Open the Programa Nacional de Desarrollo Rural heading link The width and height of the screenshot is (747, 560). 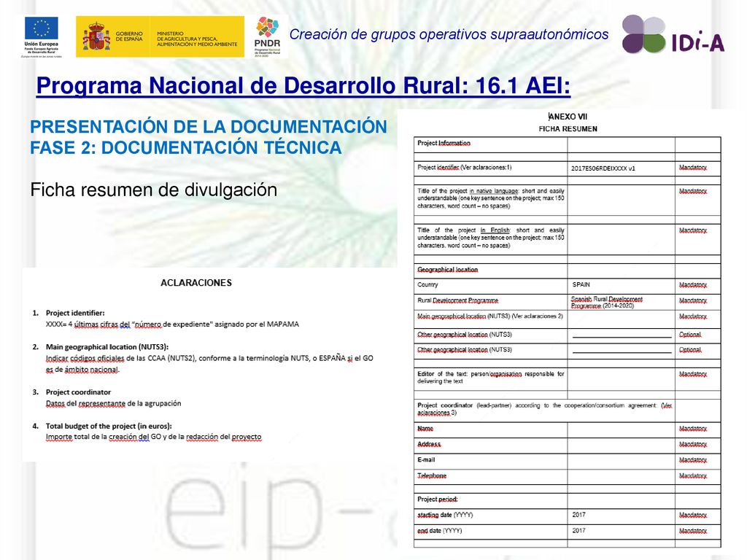tap(303, 86)
